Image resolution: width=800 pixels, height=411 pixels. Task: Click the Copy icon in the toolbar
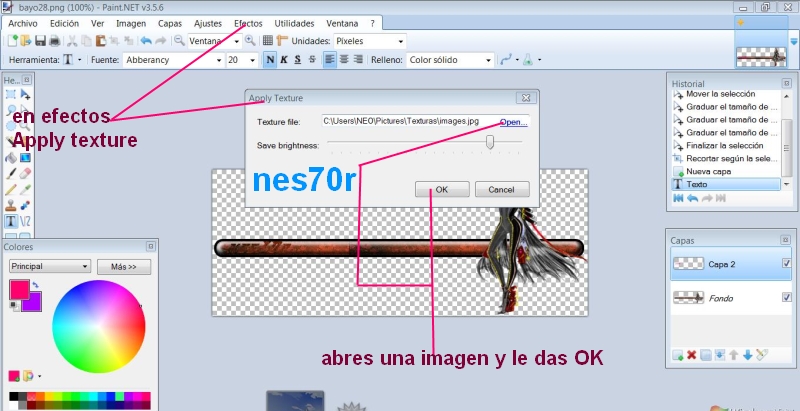(x=86, y=41)
